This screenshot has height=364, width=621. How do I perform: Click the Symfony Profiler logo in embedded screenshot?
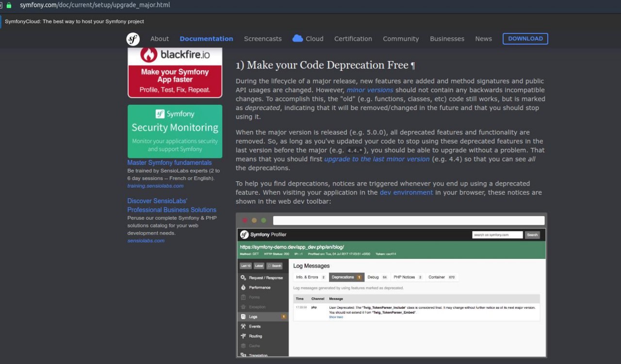(245, 235)
